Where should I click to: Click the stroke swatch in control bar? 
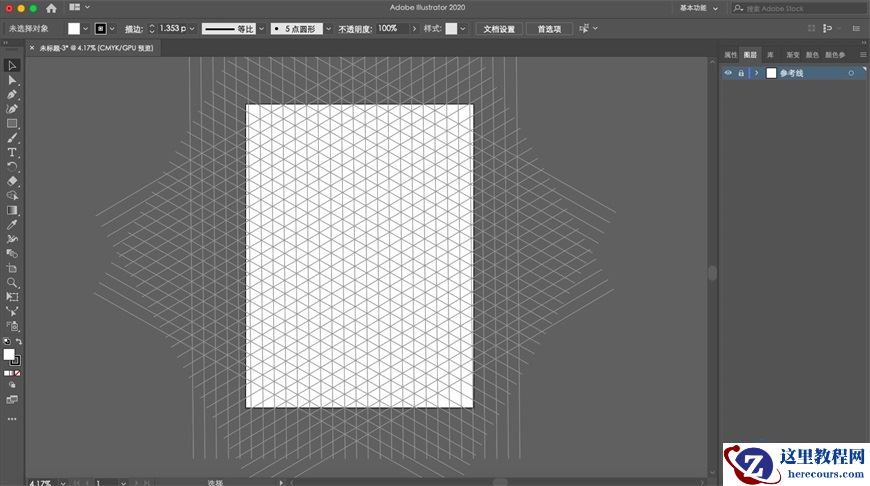[100, 29]
